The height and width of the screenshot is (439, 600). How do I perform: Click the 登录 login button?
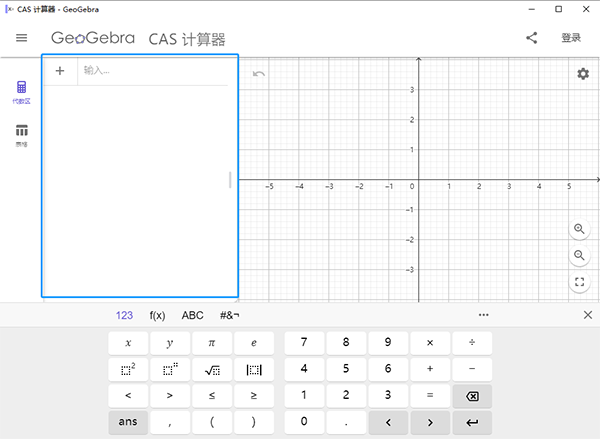[571, 38]
